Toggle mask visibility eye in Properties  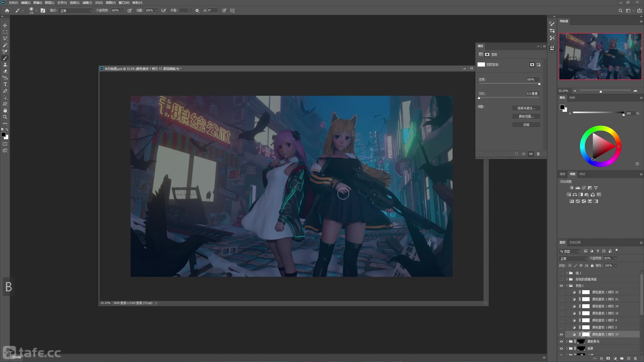[531, 154]
